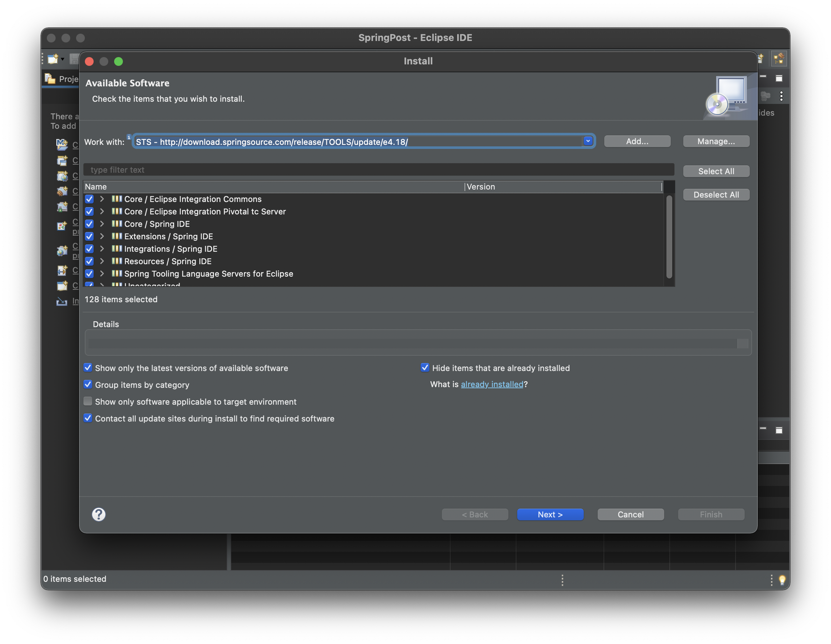Expand Integrations / Spring IDE node
The width and height of the screenshot is (831, 644).
[102, 248]
